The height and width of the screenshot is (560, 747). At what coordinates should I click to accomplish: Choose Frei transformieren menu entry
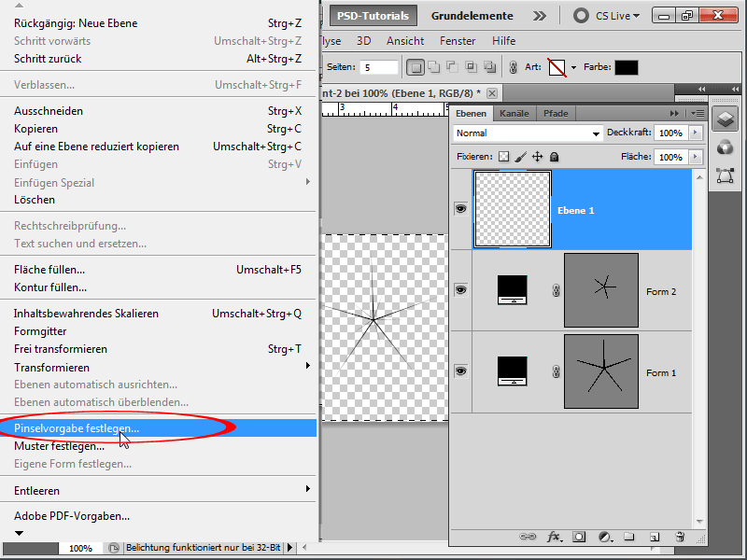click(158, 349)
